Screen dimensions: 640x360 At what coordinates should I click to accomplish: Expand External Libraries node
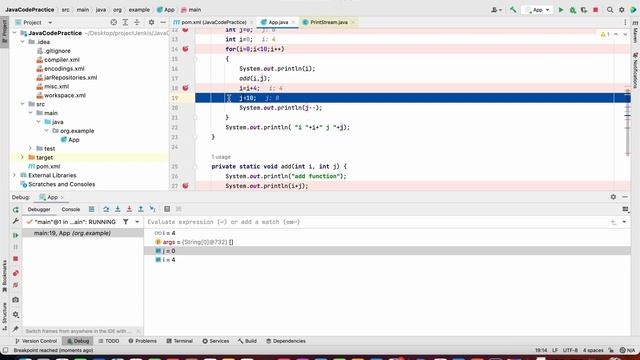coord(15,175)
